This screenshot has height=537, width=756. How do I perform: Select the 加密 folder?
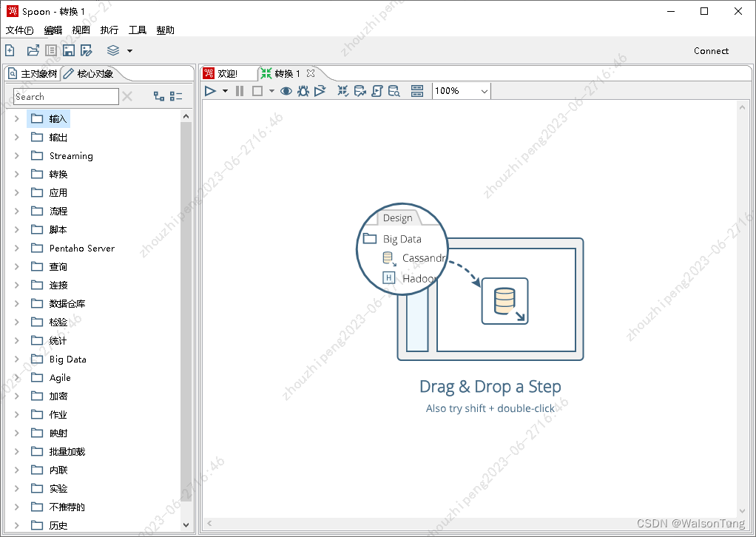(x=50, y=396)
